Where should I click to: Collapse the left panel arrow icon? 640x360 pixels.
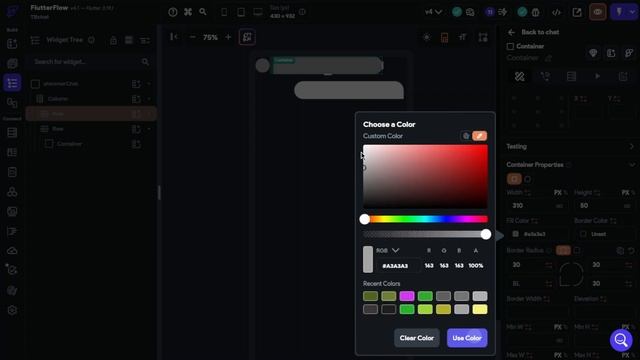point(174,37)
